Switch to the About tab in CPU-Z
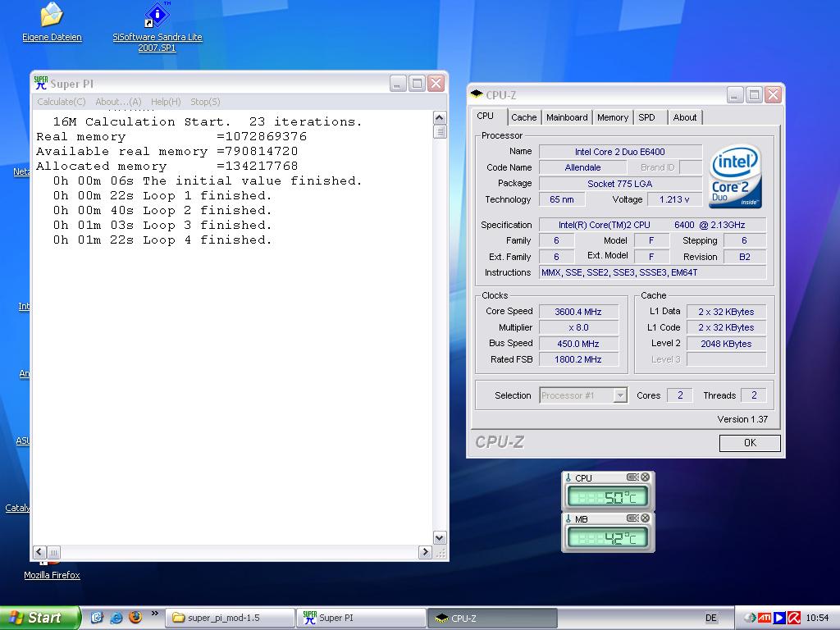This screenshot has width=840, height=630. click(685, 117)
